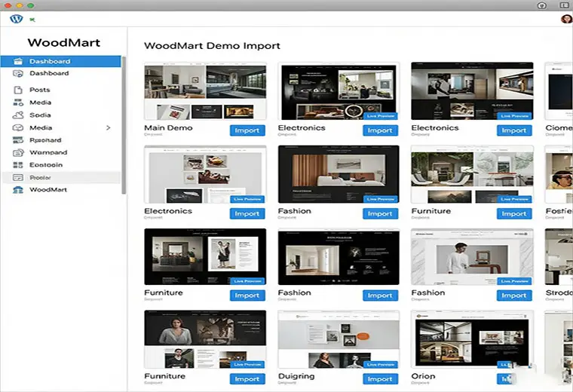Click the Sodia icon in sidebar
Screen dimensions: 573x392
coord(18,115)
